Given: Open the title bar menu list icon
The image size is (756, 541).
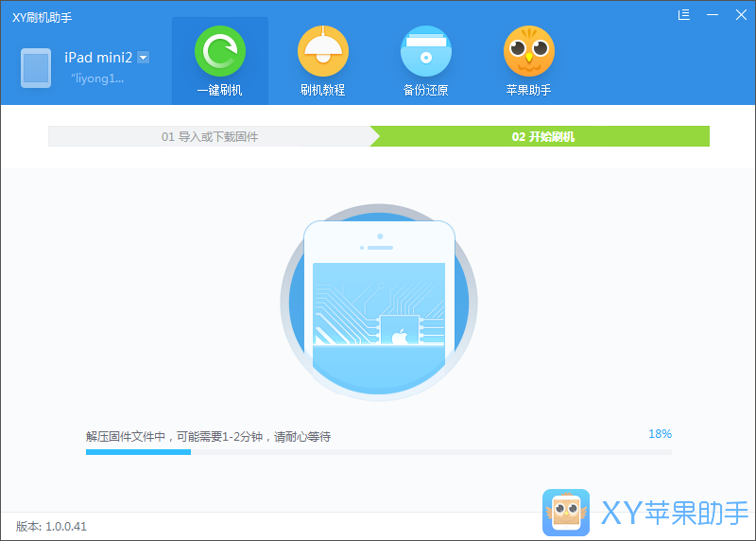Looking at the screenshot, I should click(x=683, y=15).
